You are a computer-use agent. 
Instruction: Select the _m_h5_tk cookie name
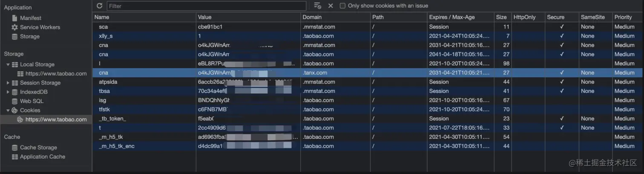click(110, 137)
